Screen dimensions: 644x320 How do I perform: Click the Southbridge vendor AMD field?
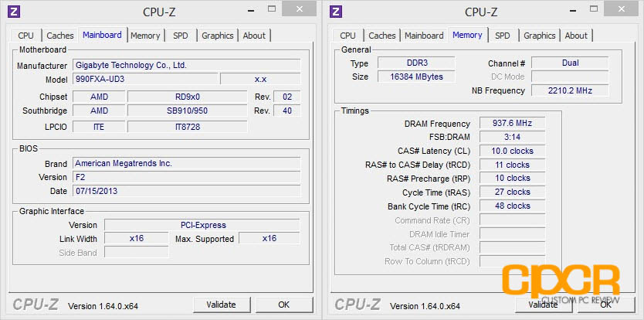coord(99,111)
